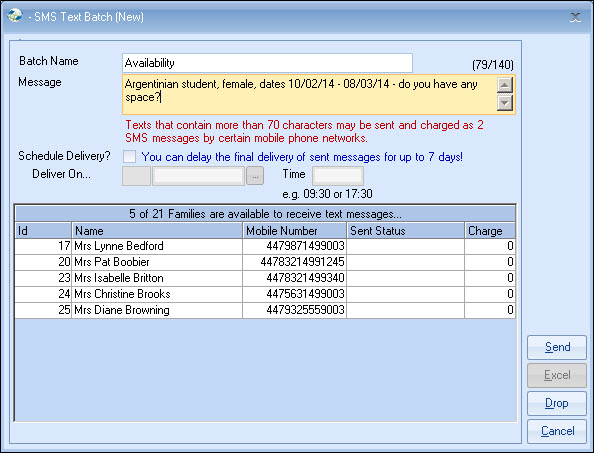The image size is (594, 453).
Task: Open the date picker ellipsis button
Action: (255, 176)
